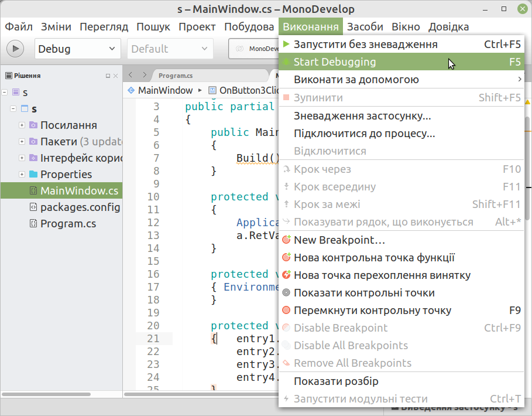The image size is (532, 416).
Task: Click the method icon in breadcrumb
Action: 212,90
